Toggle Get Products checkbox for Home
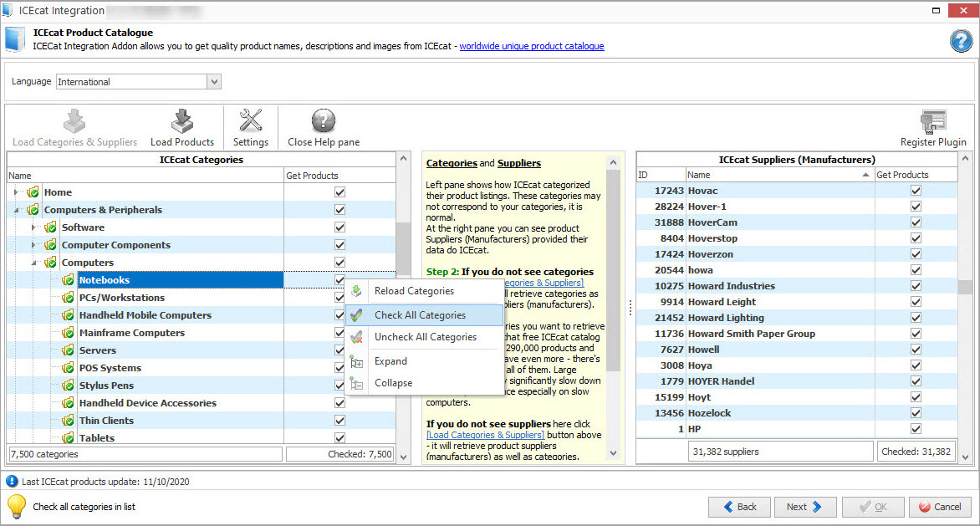 pos(340,192)
